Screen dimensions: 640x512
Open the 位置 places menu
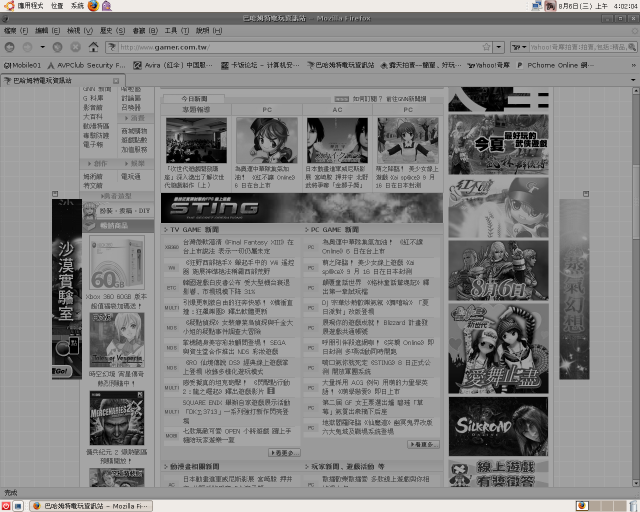click(57, 6)
